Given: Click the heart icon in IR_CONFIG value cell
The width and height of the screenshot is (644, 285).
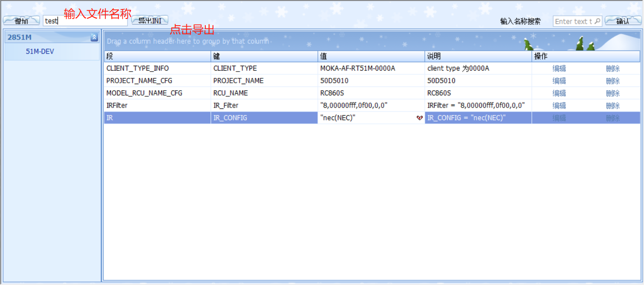Looking at the screenshot, I should coord(419,118).
